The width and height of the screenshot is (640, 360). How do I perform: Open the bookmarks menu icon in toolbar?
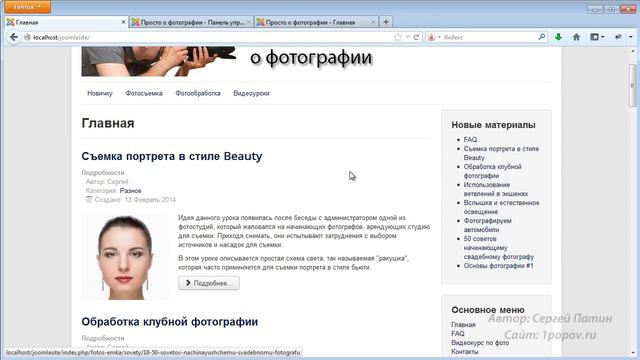click(594, 37)
